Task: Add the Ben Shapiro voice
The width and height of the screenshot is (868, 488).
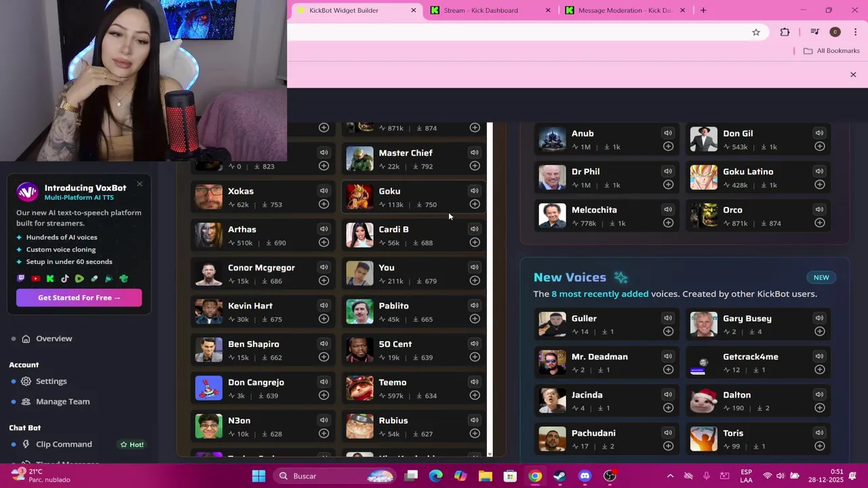Action: pyautogui.click(x=323, y=357)
